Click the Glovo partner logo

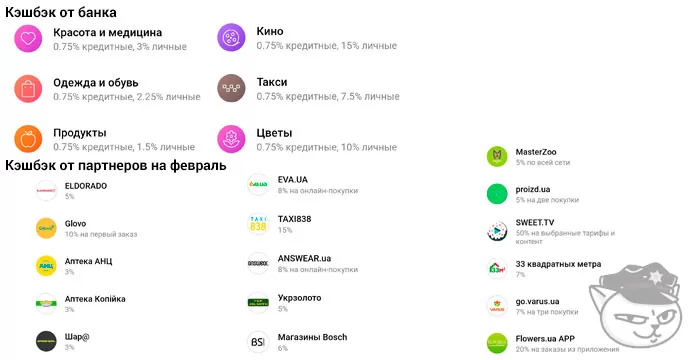46,228
